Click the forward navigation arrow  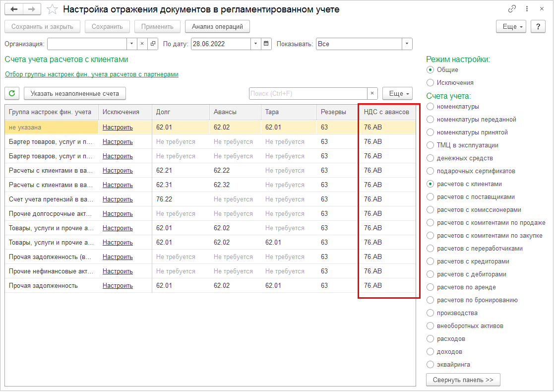pyautogui.click(x=32, y=9)
